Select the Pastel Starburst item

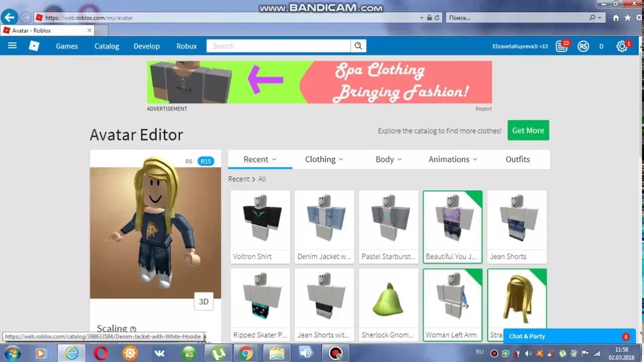coord(388,227)
